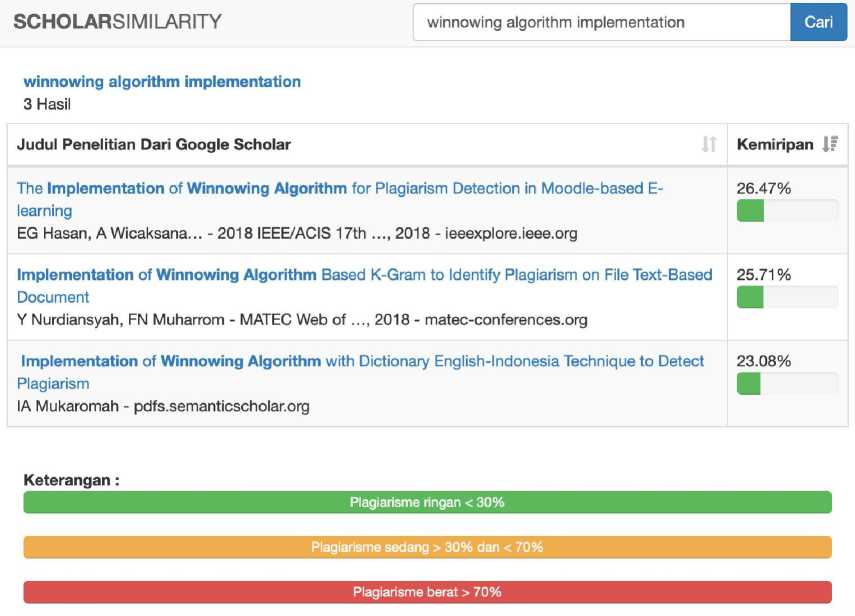
Task: Click the ScholarSimilarity logo
Action: 118,22
